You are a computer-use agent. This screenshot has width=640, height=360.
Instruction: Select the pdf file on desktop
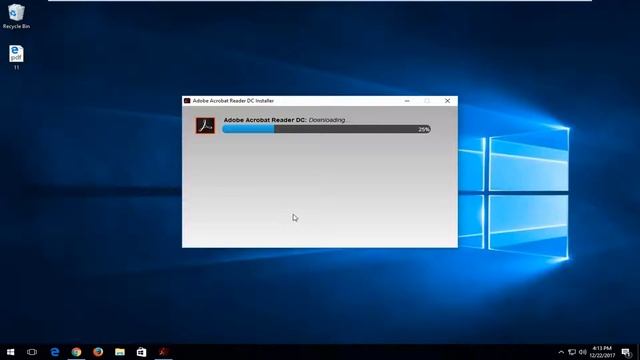tap(16, 57)
